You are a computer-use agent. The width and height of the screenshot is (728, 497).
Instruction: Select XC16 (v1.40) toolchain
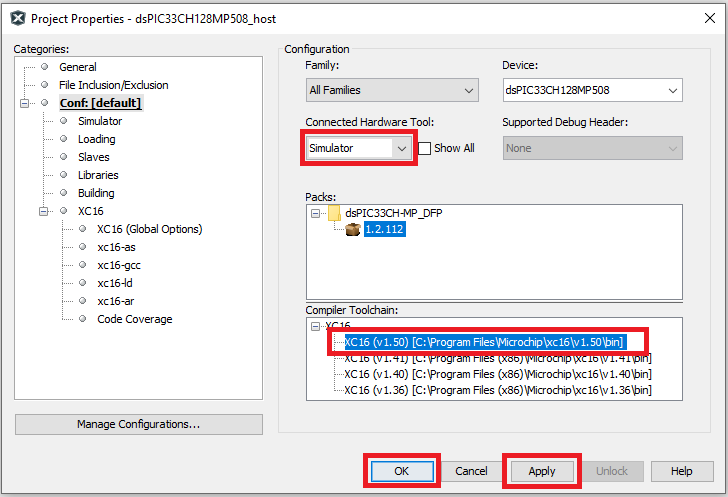coord(498,374)
